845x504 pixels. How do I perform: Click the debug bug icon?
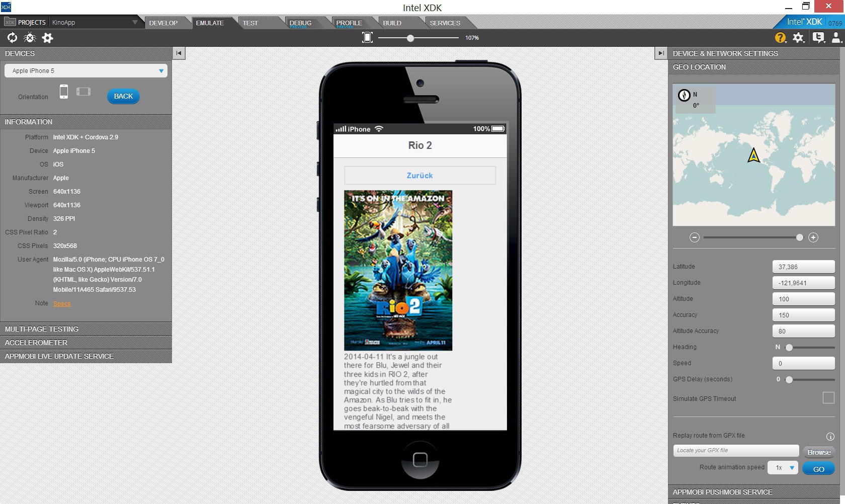click(30, 38)
